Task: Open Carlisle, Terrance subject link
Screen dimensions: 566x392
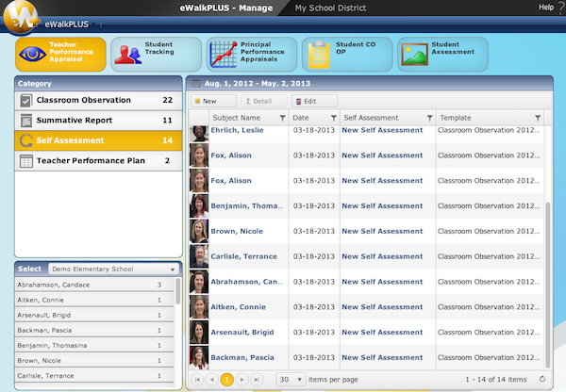Action: (244, 256)
